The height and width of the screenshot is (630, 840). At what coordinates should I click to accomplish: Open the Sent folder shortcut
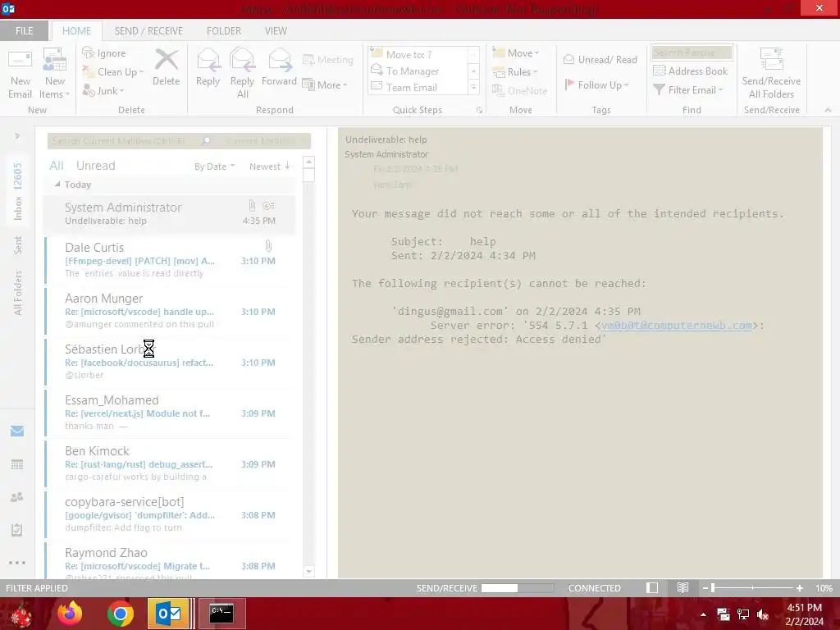(x=18, y=244)
